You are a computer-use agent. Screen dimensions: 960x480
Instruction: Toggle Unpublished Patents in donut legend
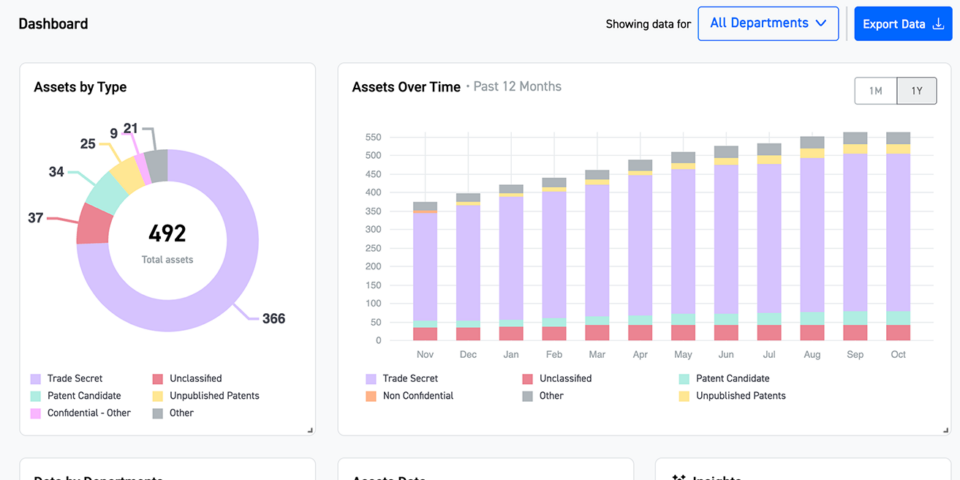(x=206, y=396)
